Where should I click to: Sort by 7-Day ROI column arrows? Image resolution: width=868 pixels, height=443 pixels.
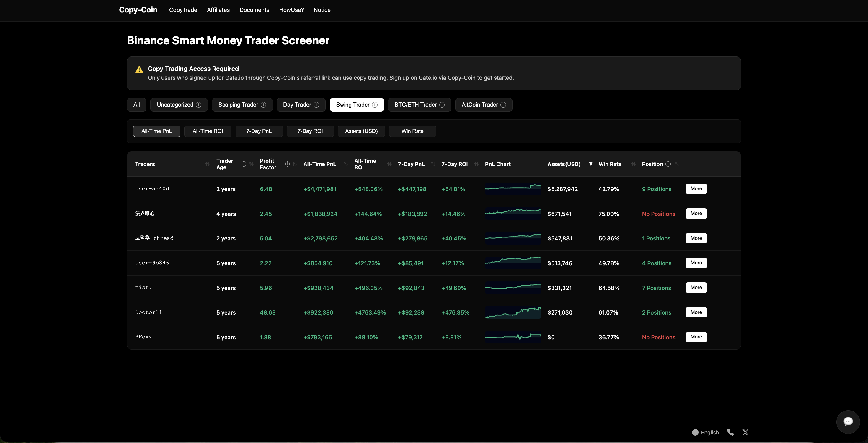coord(477,164)
